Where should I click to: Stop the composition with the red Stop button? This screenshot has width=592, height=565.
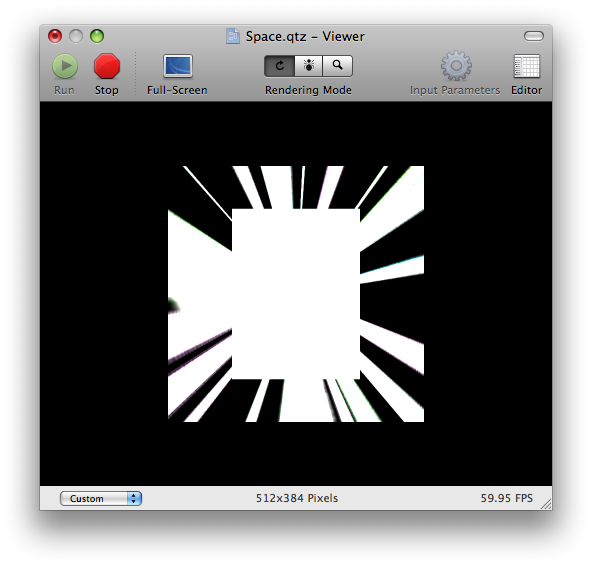[x=107, y=66]
